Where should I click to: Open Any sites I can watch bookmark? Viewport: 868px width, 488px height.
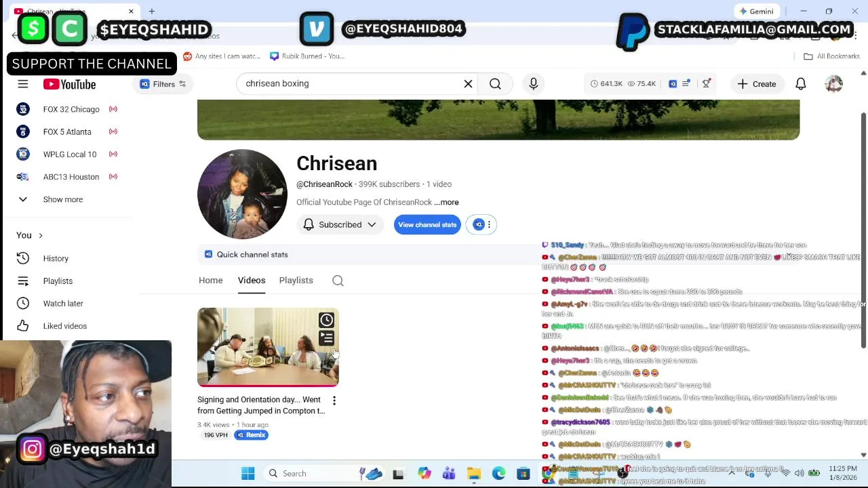pos(222,56)
